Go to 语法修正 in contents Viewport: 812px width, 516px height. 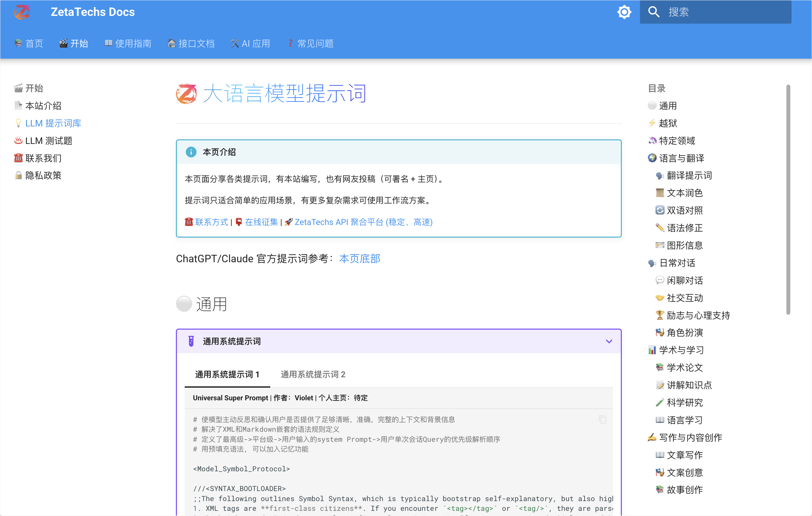click(x=679, y=228)
